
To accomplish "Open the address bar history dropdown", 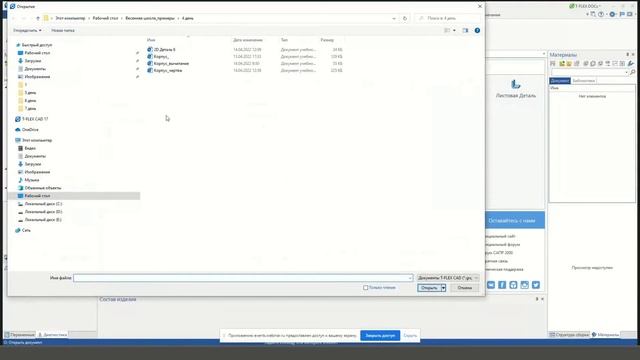I will (394, 18).
